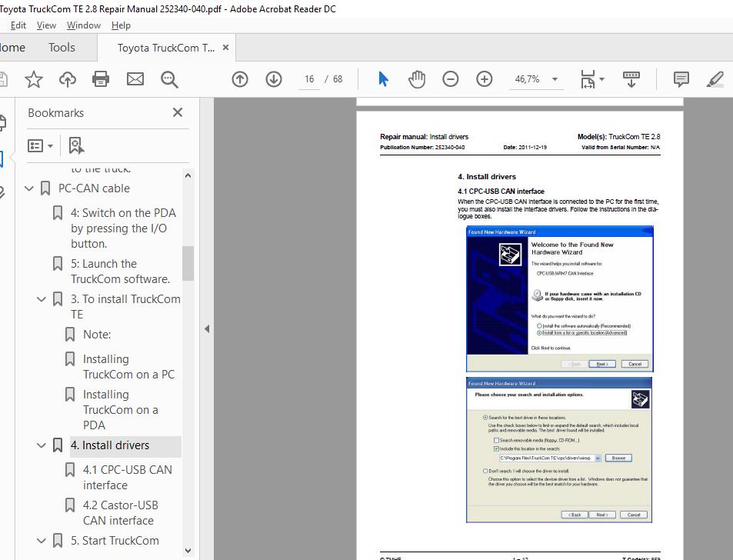This screenshot has width=733, height=560.
Task: Open bookmark '4.2 Castor-USB CAN interface'
Action: (x=120, y=513)
